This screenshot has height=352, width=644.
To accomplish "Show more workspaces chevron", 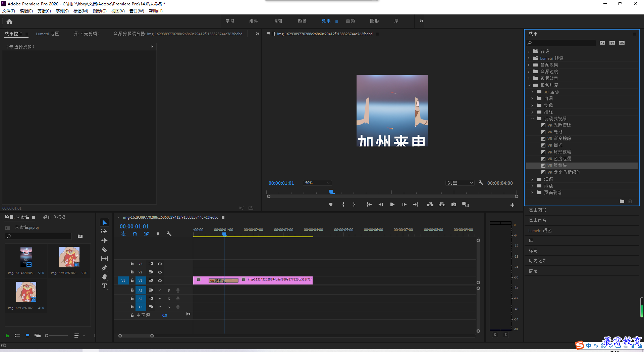I will (x=422, y=21).
